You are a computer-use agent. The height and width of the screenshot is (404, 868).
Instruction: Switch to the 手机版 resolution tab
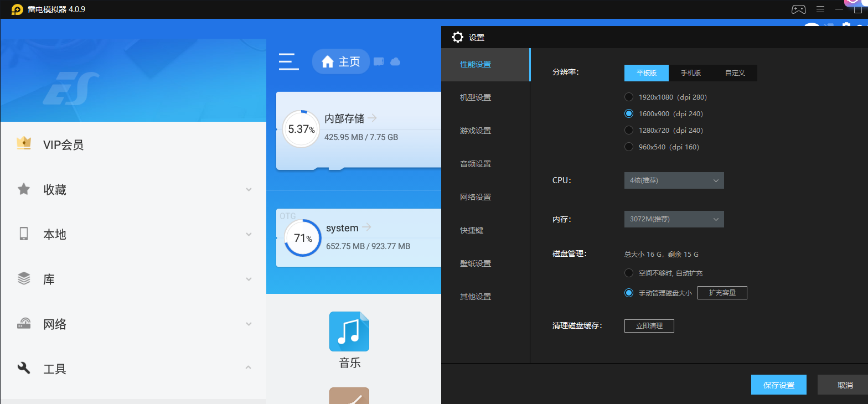tap(690, 73)
